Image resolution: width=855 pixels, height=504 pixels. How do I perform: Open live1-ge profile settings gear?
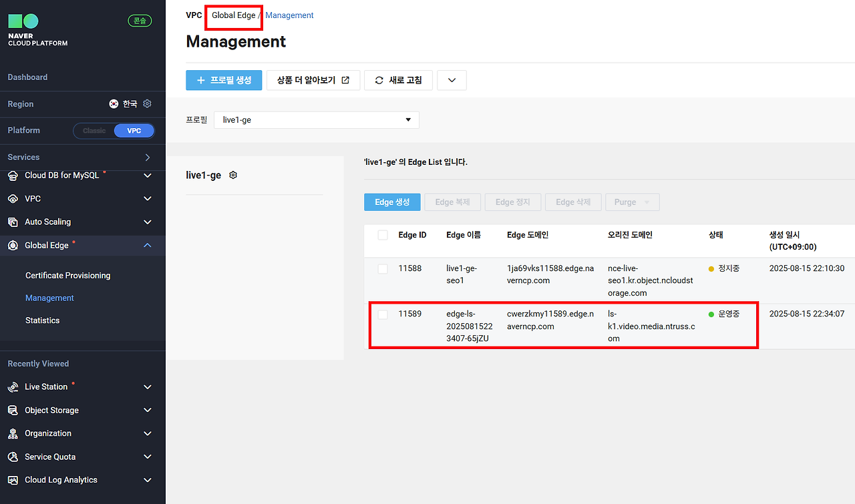[x=233, y=175]
